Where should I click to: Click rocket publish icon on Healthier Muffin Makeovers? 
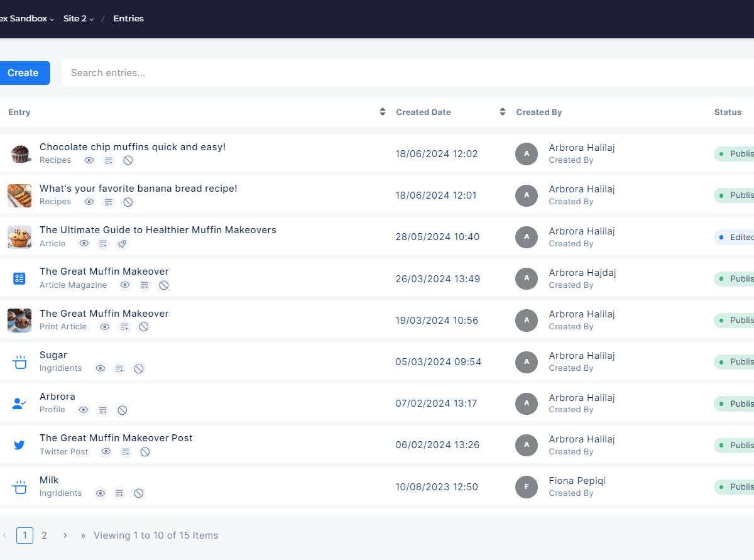point(123,244)
